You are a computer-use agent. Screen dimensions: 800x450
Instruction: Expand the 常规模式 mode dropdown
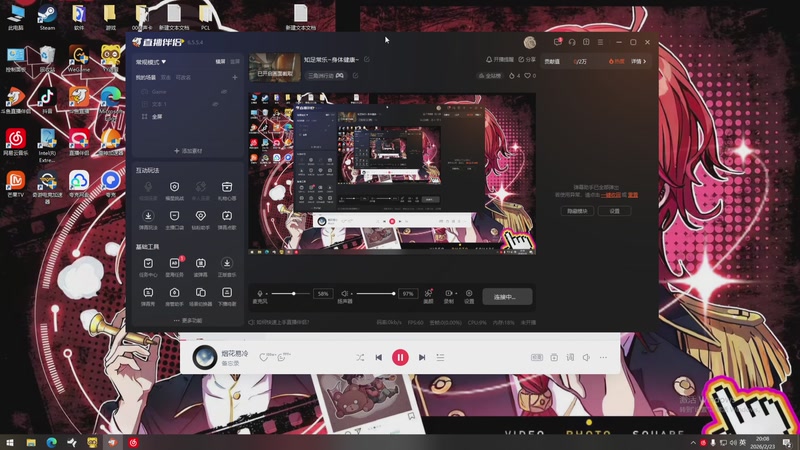(151, 62)
